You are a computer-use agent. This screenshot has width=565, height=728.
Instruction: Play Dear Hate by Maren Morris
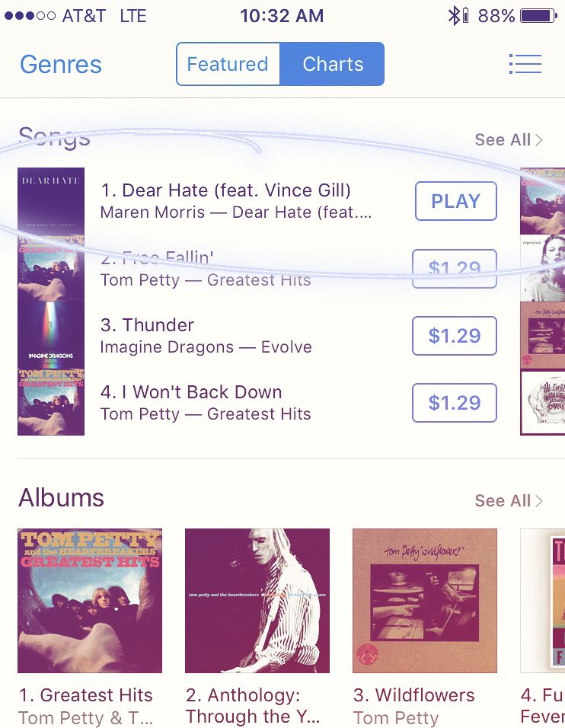click(456, 201)
